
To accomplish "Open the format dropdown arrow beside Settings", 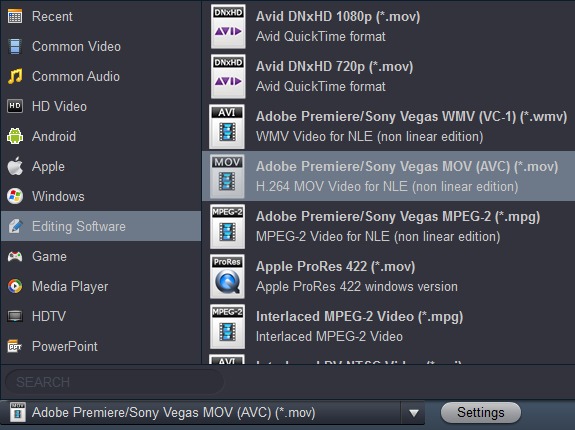I will coord(414,413).
